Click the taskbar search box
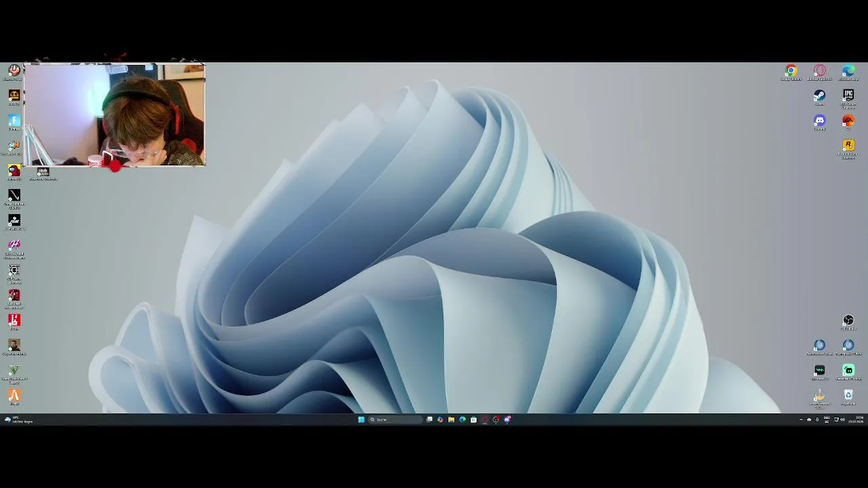This screenshot has height=488, width=868. 395,420
